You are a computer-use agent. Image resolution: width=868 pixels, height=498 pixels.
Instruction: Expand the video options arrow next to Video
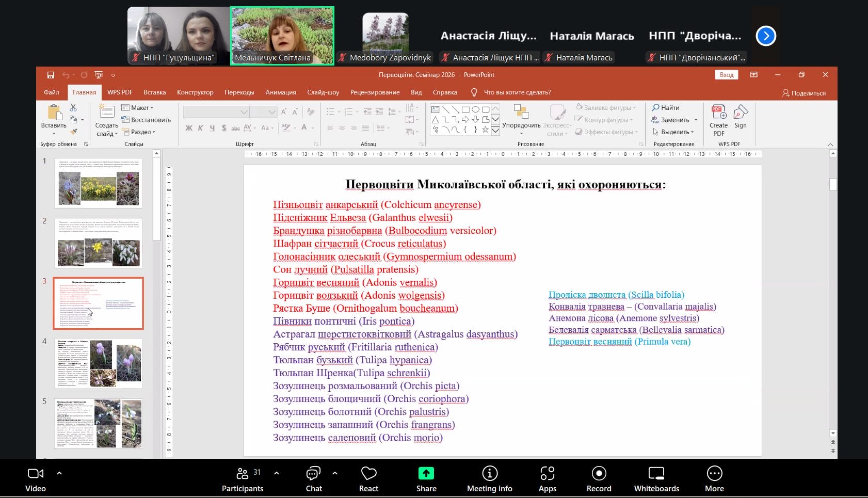tap(59, 473)
